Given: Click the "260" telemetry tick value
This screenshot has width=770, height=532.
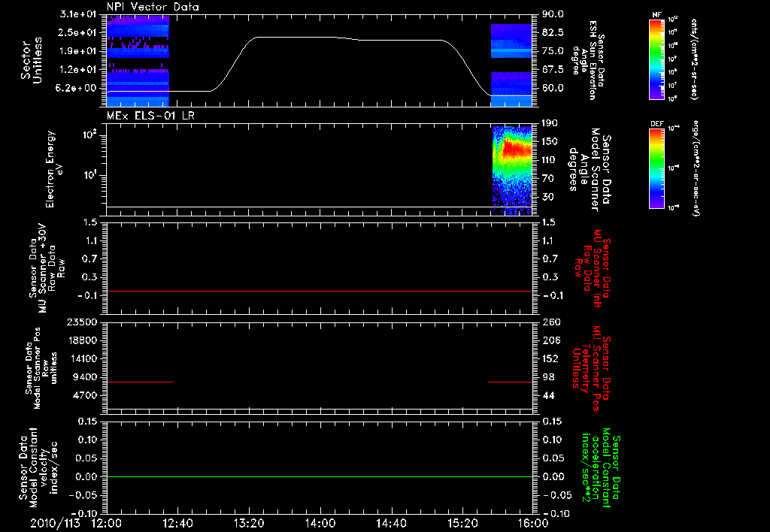Looking at the screenshot, I should (x=551, y=322).
